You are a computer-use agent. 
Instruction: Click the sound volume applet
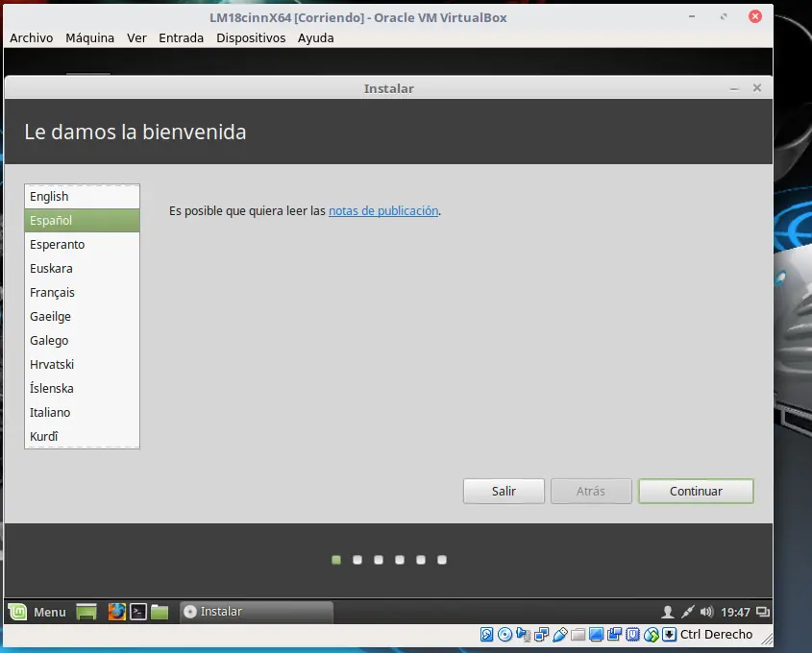point(706,612)
